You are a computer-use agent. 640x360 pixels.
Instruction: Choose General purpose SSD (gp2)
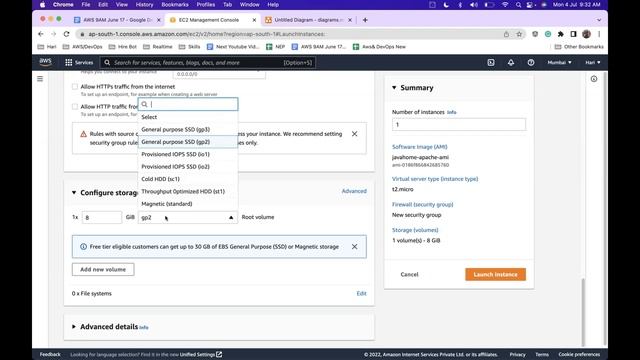coord(188,142)
